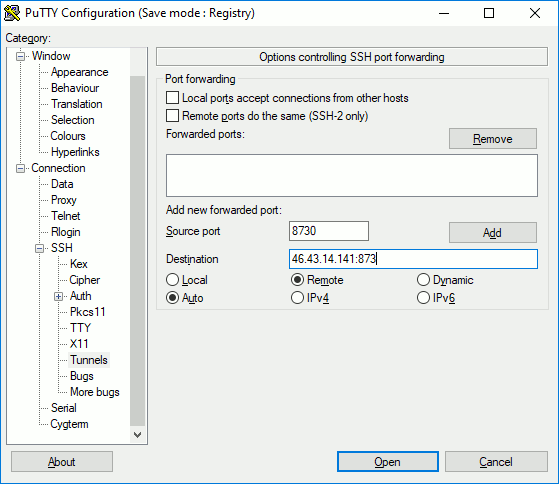This screenshot has height=484, width=559.
Task: Open the SSH session
Action: [x=388, y=462]
